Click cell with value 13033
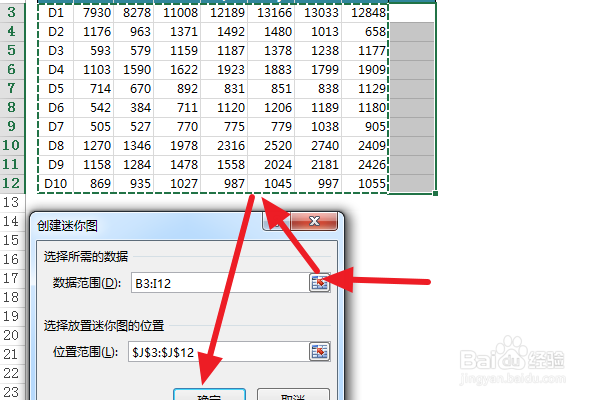 point(318,13)
